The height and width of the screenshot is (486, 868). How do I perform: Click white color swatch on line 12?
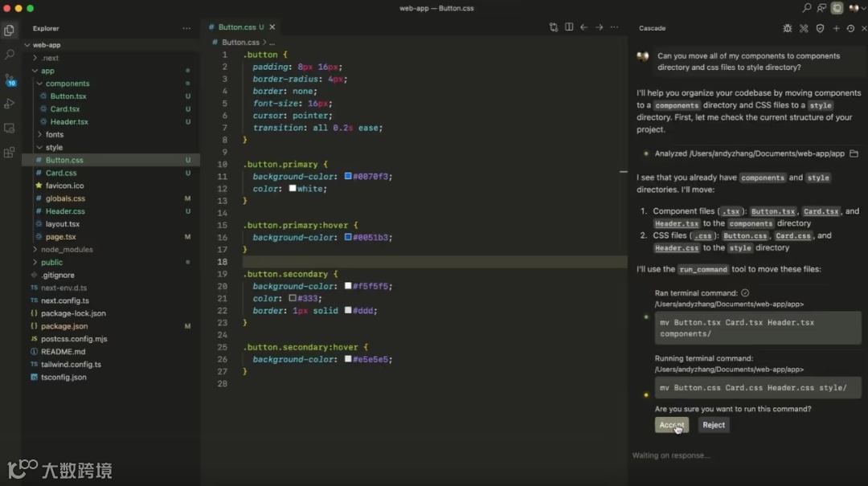(x=293, y=188)
